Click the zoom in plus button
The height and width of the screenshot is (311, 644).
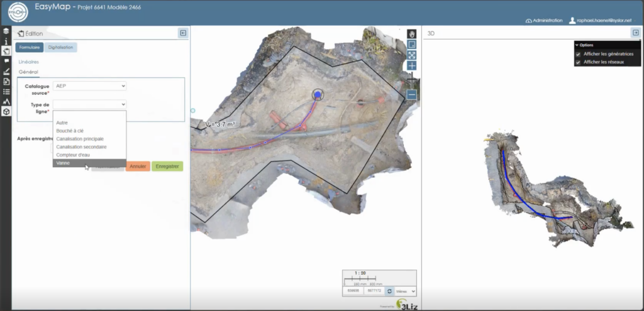click(x=411, y=65)
